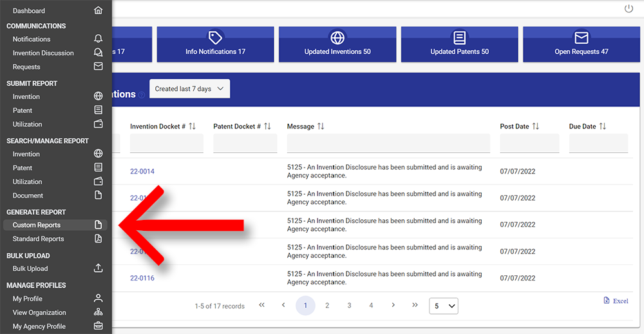The width and height of the screenshot is (644, 334).
Task: Open the Open Requests 47 tile
Action: tap(582, 44)
